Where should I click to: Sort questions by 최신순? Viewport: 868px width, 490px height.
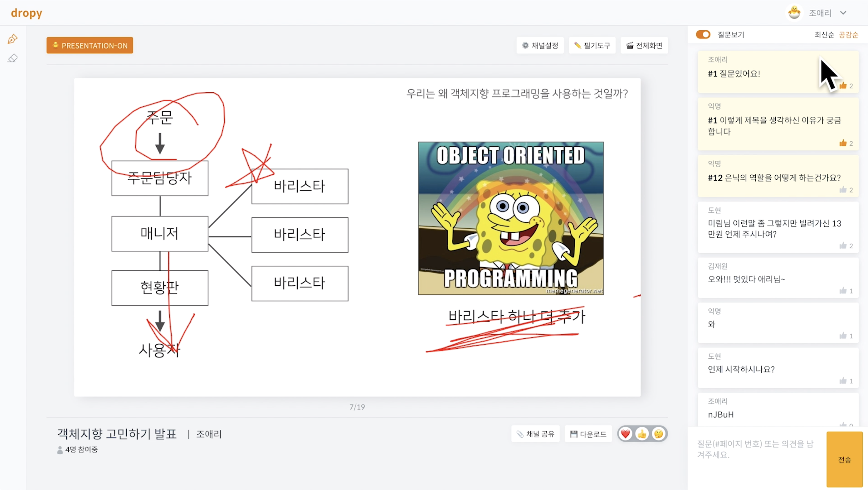[x=824, y=35]
